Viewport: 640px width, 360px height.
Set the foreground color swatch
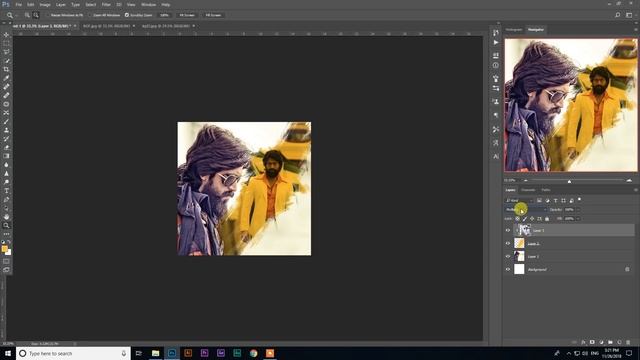(4, 249)
